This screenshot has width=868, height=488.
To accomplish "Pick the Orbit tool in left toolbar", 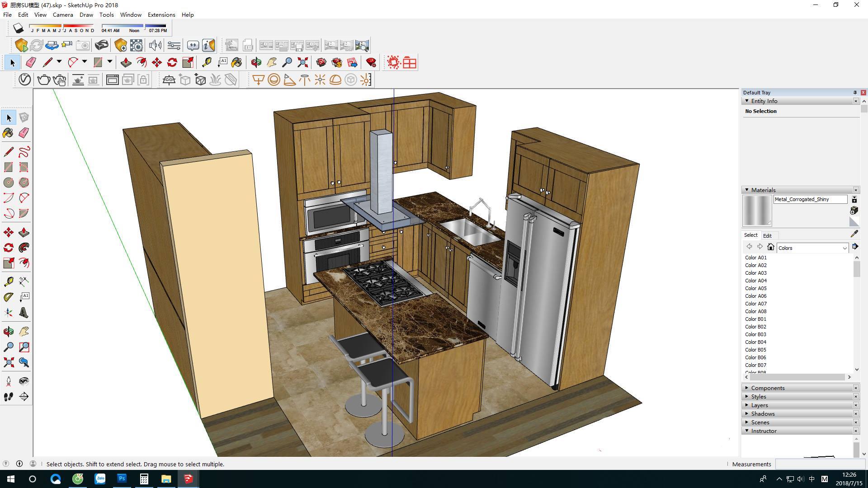I will coord(8,332).
